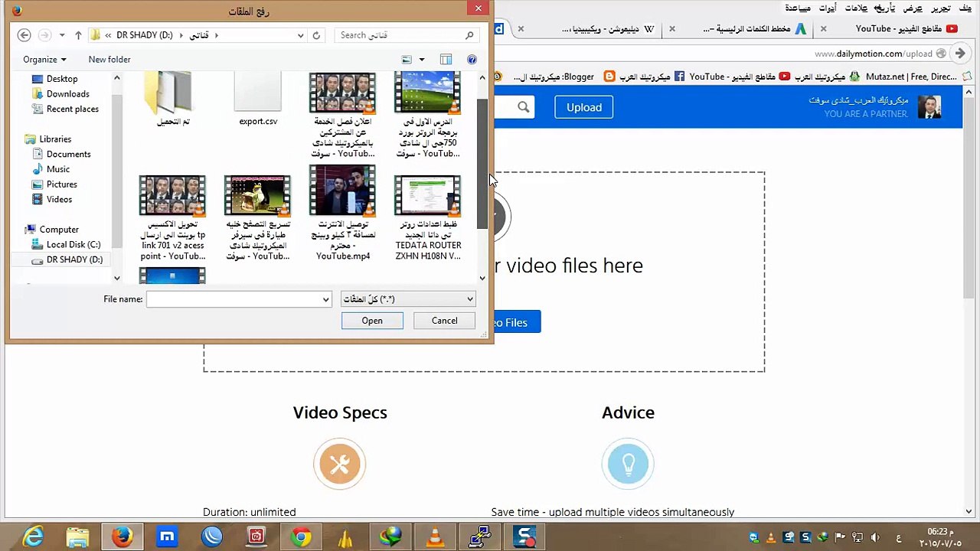980x551 pixels.
Task: Expand the address path dropdown
Action: coord(300,35)
